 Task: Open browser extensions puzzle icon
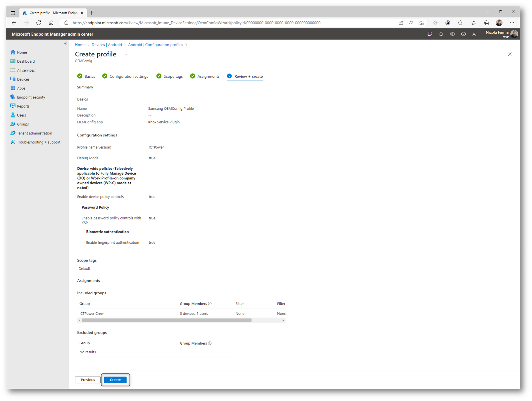[x=460, y=23]
